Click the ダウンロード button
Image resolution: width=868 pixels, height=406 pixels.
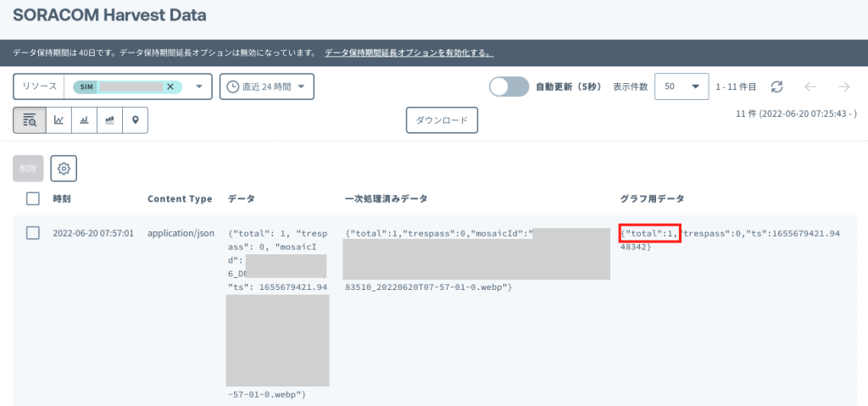(442, 120)
